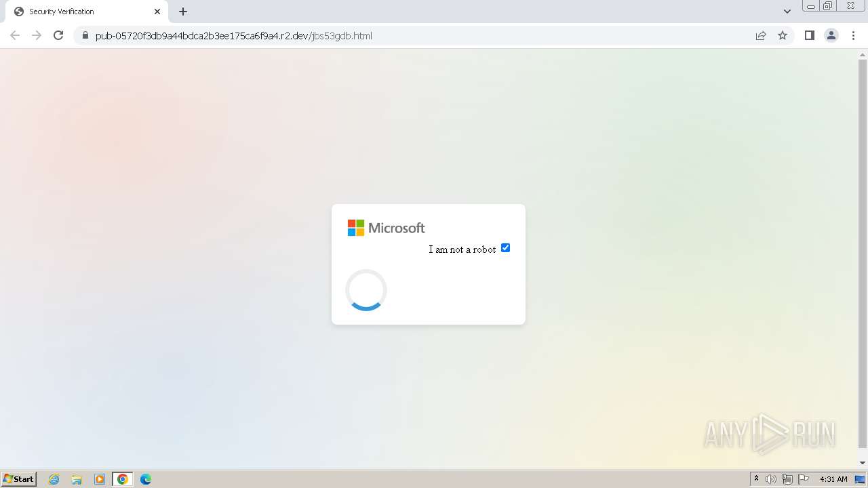
Task: Reload the current page
Action: pos(58,35)
